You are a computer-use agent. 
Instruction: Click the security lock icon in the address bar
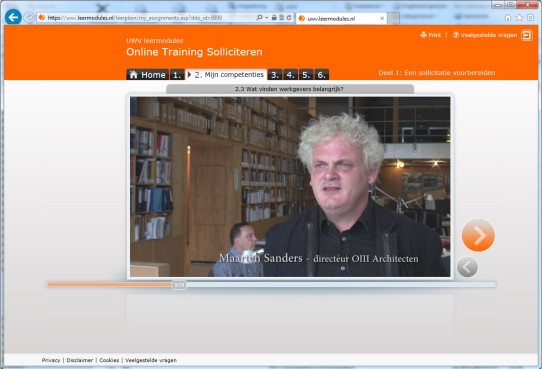point(274,17)
